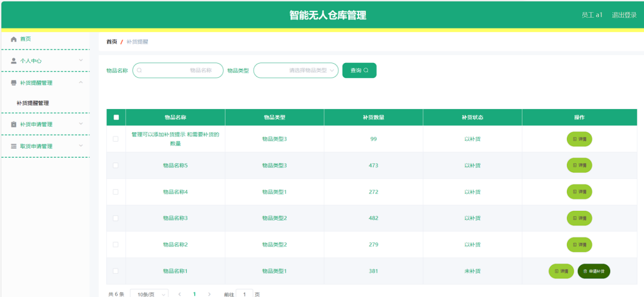The width and height of the screenshot is (644, 297).
Task: Click the 未补货 status cell
Action: coord(472,271)
